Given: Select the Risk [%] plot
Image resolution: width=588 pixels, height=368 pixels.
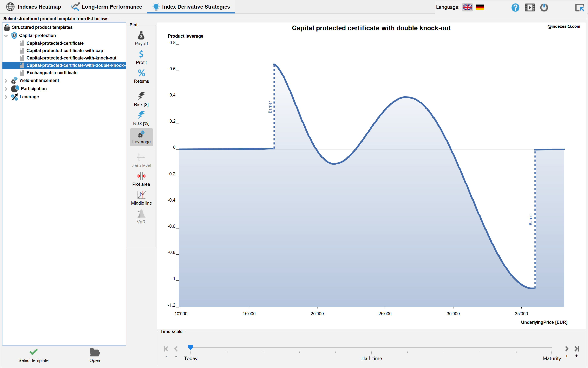Looking at the screenshot, I should [x=141, y=118].
